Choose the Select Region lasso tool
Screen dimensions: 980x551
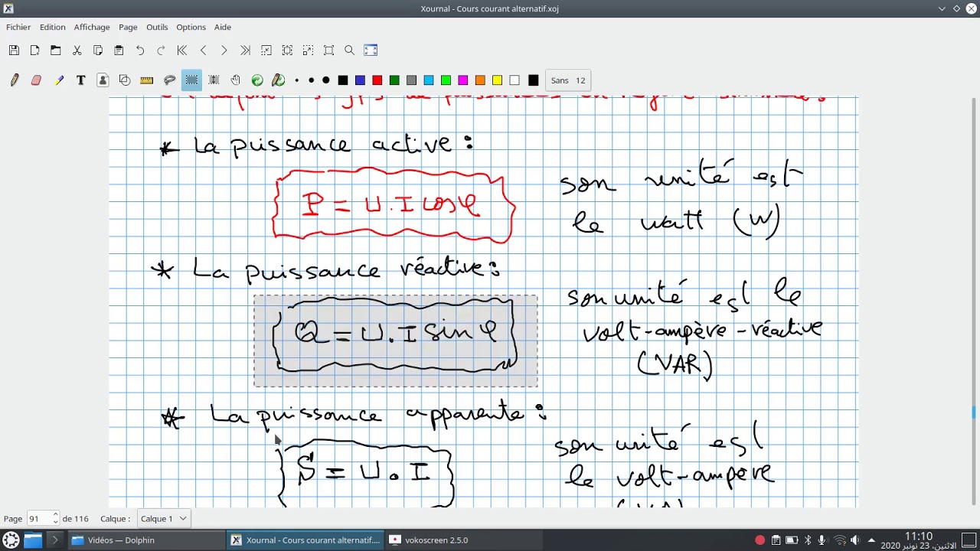pyautogui.click(x=169, y=80)
